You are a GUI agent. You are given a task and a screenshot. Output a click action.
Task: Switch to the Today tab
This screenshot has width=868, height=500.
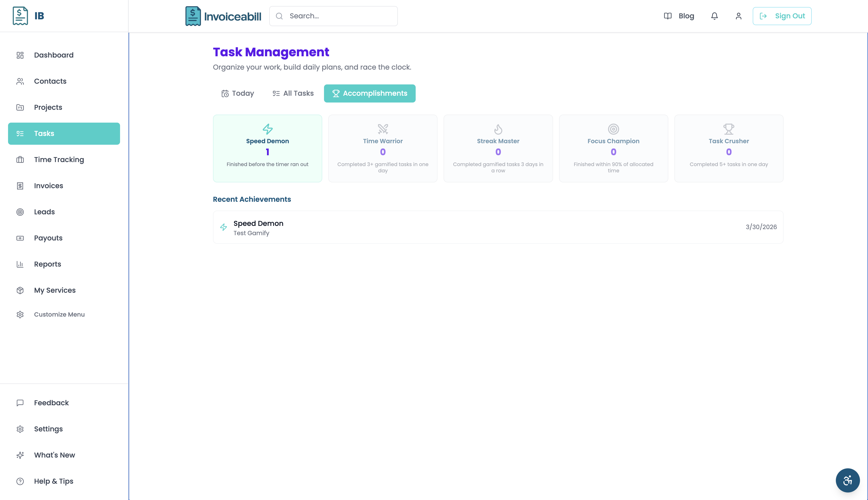238,93
